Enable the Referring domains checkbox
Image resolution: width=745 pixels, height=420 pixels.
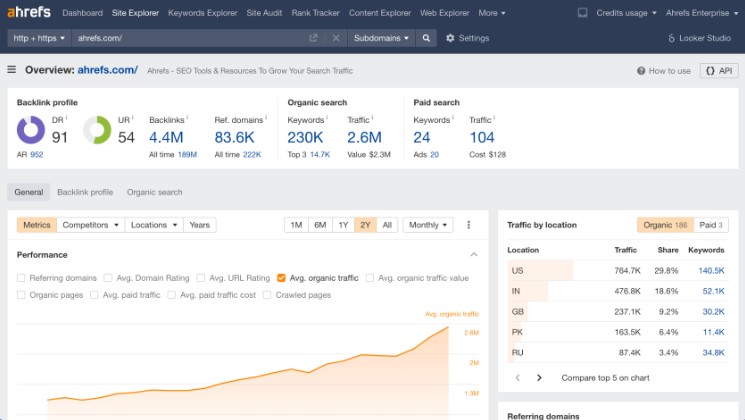pyautogui.click(x=22, y=278)
